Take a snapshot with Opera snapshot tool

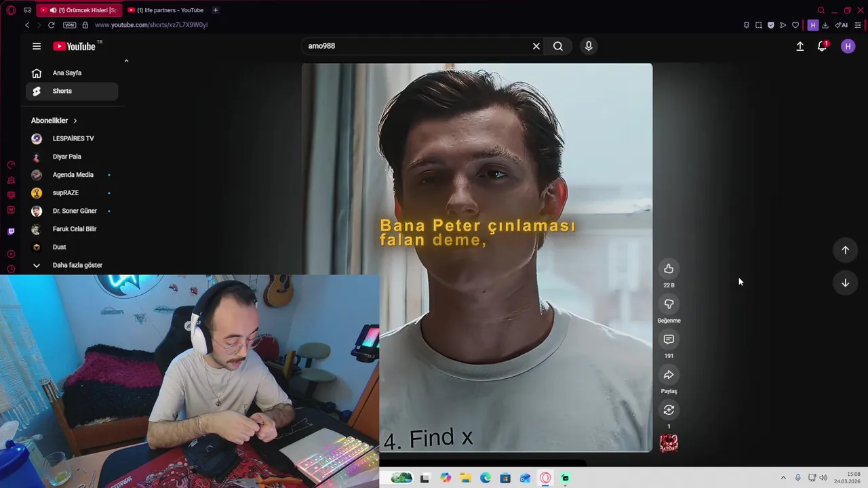(758, 25)
